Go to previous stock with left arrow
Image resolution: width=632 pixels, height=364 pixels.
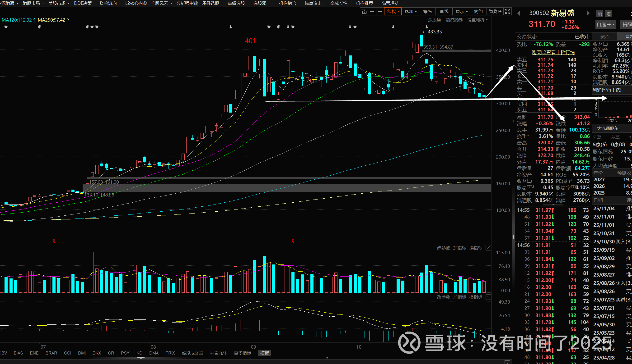click(519, 13)
